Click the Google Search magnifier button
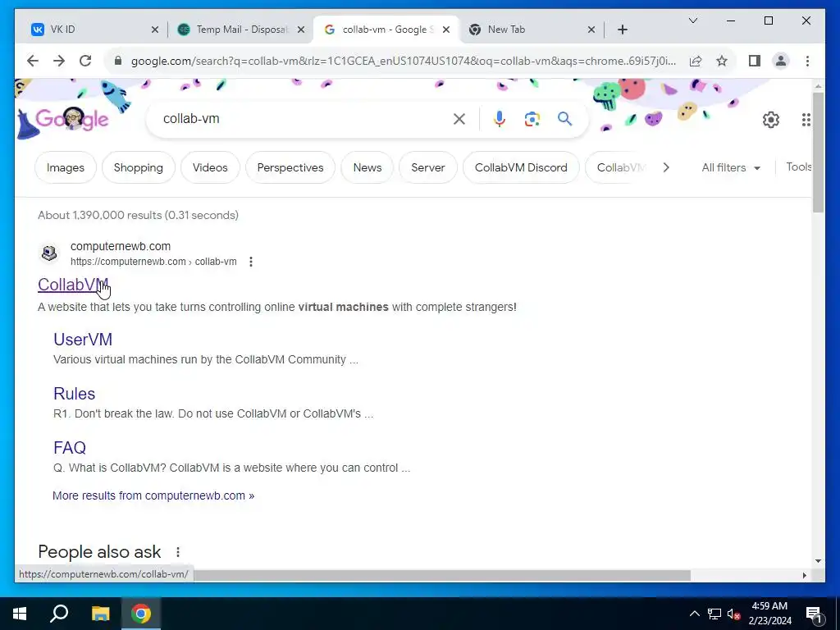Screen dimensions: 840x630 (564, 119)
